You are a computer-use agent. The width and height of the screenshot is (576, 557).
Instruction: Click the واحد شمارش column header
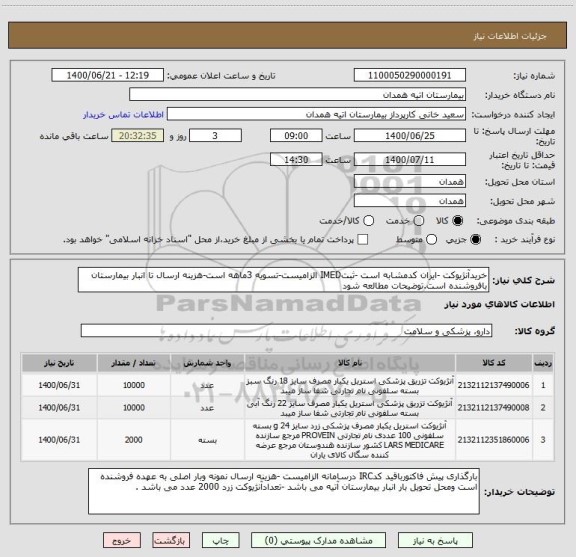pyautogui.click(x=207, y=363)
